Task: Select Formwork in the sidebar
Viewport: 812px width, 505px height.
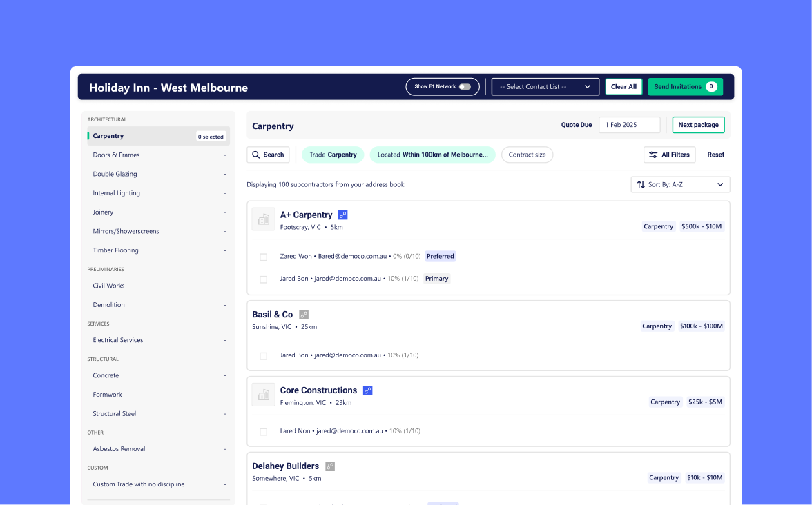Action: coord(159,395)
